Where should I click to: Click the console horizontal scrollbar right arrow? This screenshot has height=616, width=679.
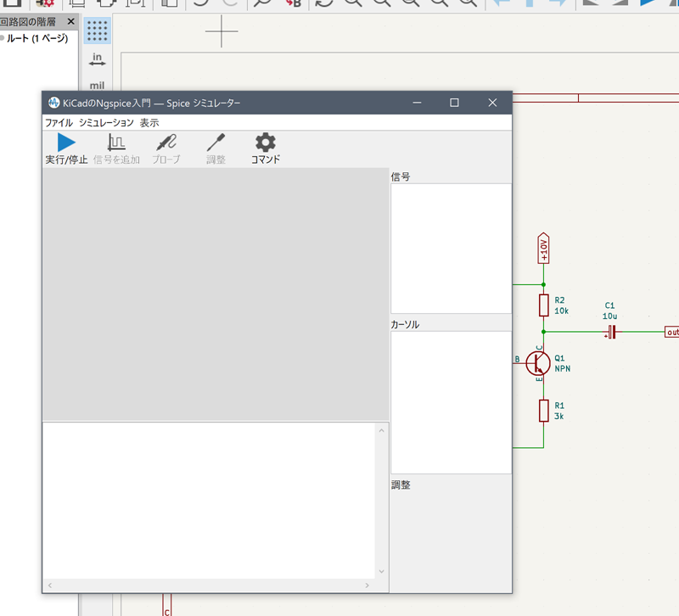pyautogui.click(x=368, y=585)
